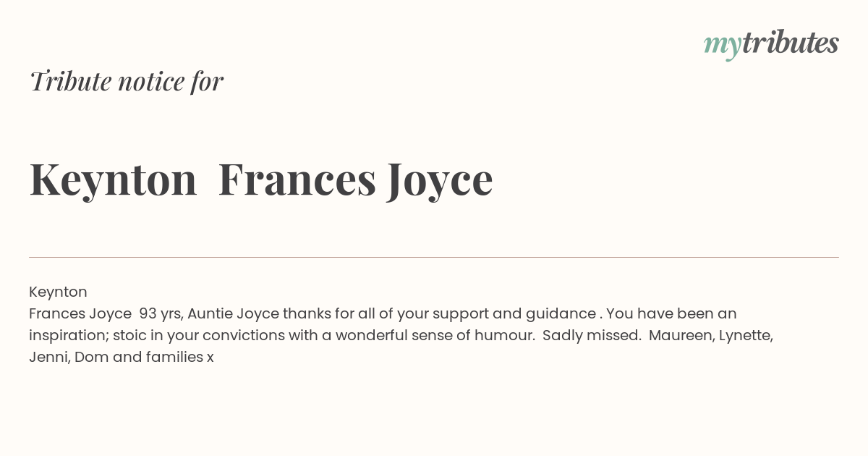Click the word "Frances" in the large title

[x=297, y=180]
